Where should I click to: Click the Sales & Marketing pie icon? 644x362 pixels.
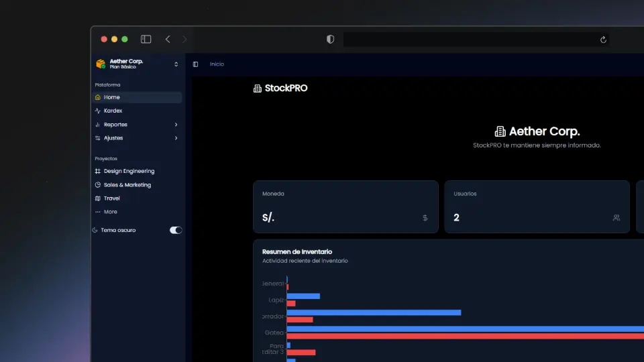(x=98, y=185)
